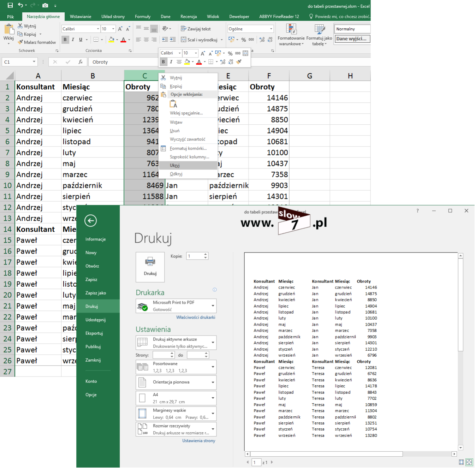Choose Ukryj in the context menu

coord(188,165)
